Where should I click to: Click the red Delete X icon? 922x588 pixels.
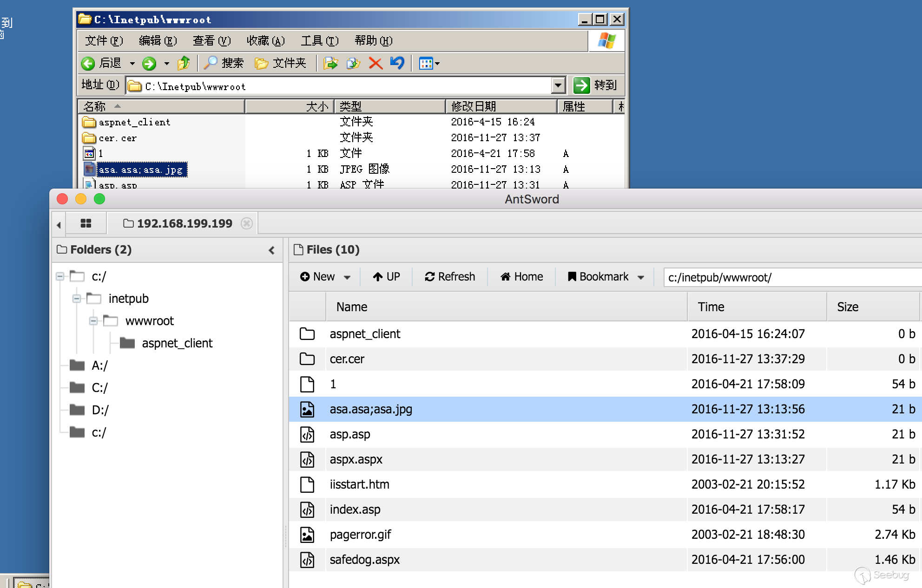pyautogui.click(x=375, y=63)
